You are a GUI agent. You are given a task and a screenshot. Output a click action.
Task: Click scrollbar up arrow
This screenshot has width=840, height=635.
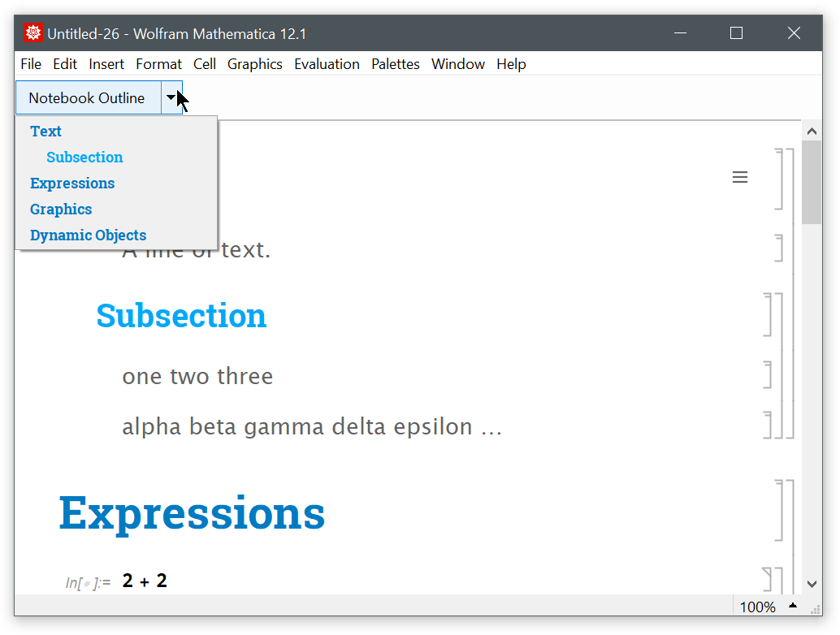click(811, 130)
